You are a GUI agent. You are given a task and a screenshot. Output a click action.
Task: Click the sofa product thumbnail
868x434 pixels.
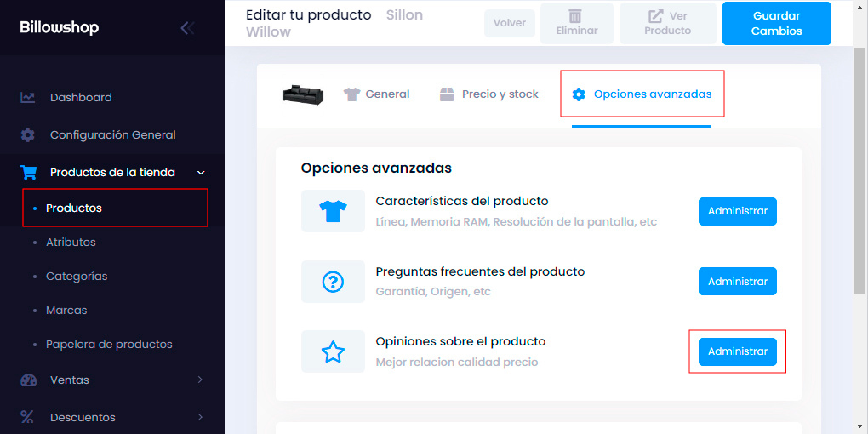pyautogui.click(x=303, y=94)
